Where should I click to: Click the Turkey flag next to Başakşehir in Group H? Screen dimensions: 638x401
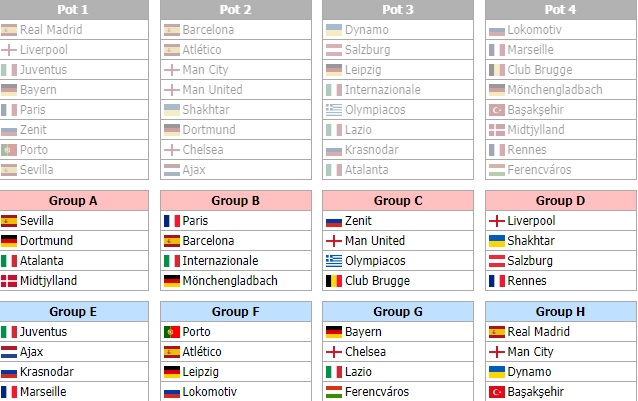tap(497, 392)
